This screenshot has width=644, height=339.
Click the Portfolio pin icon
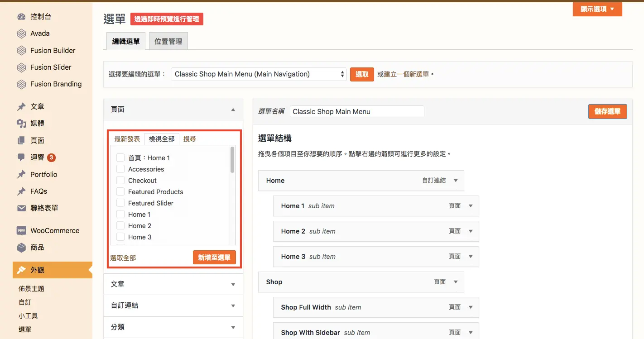pyautogui.click(x=21, y=175)
